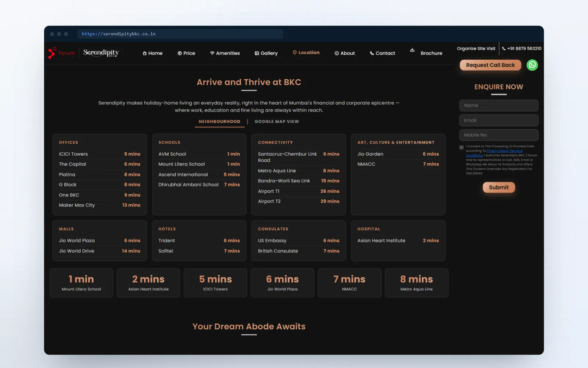Click the browser URL address bar

180,34
